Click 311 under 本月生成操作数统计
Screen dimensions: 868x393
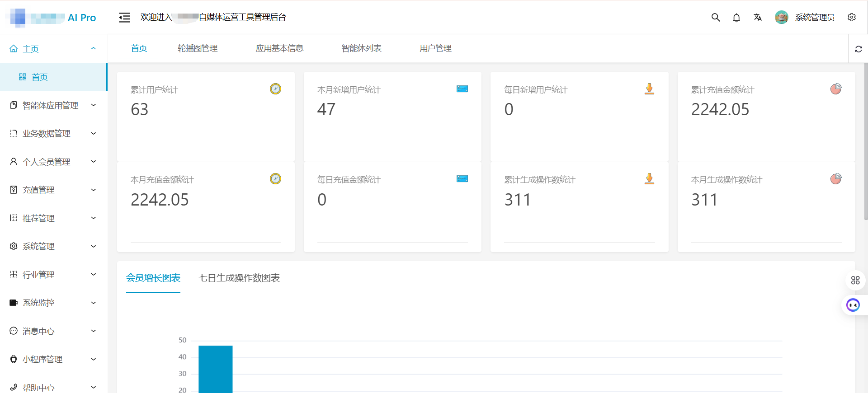pos(704,200)
